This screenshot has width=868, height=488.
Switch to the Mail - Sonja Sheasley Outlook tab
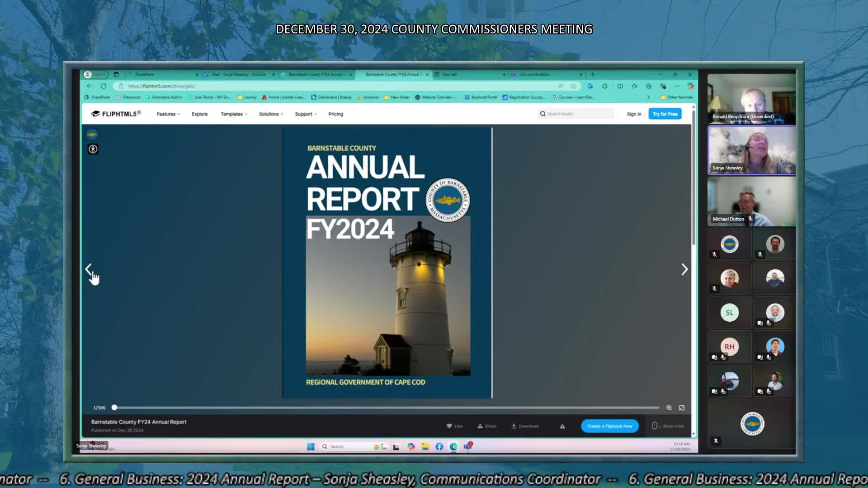(240, 75)
